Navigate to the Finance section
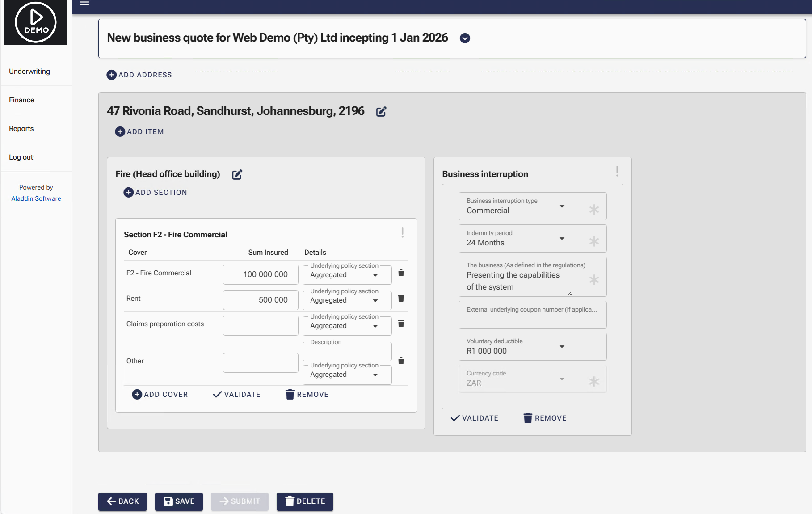 [21, 100]
